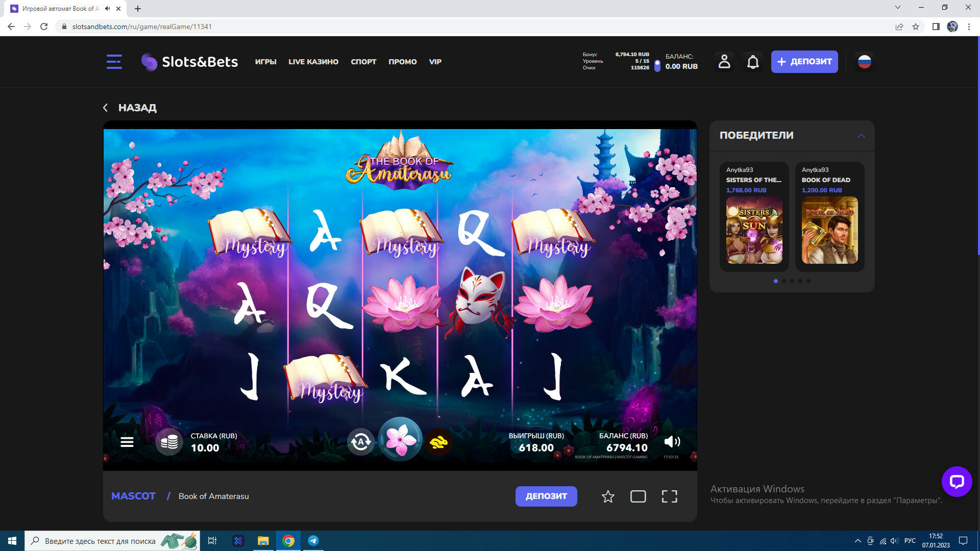Toggle autoplay spin mode

coord(361,442)
